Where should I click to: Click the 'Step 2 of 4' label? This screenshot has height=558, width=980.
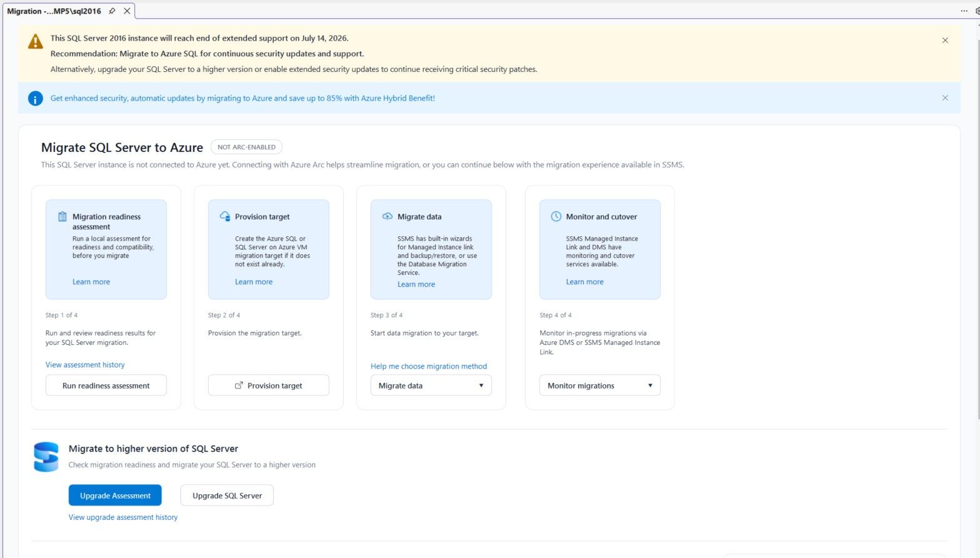pos(224,316)
